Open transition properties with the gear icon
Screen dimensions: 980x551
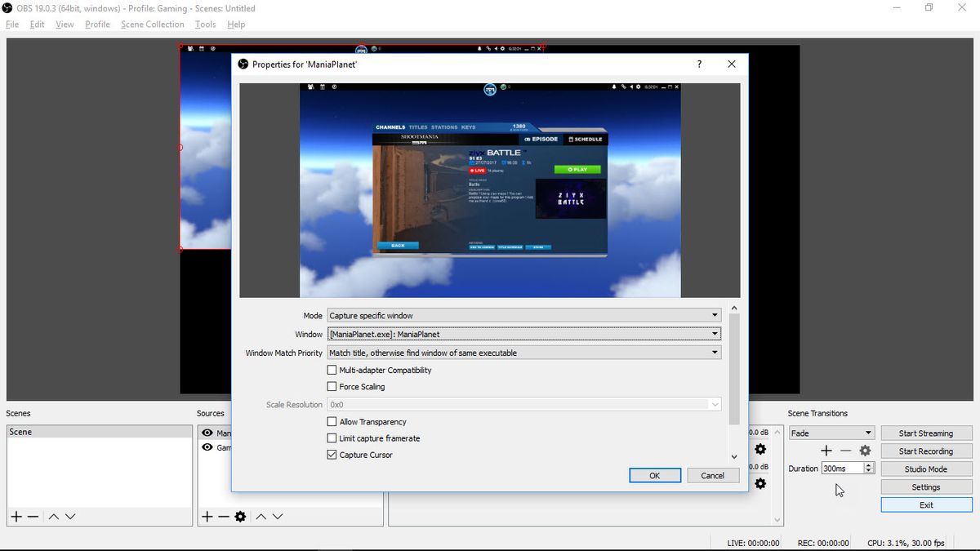tap(866, 450)
